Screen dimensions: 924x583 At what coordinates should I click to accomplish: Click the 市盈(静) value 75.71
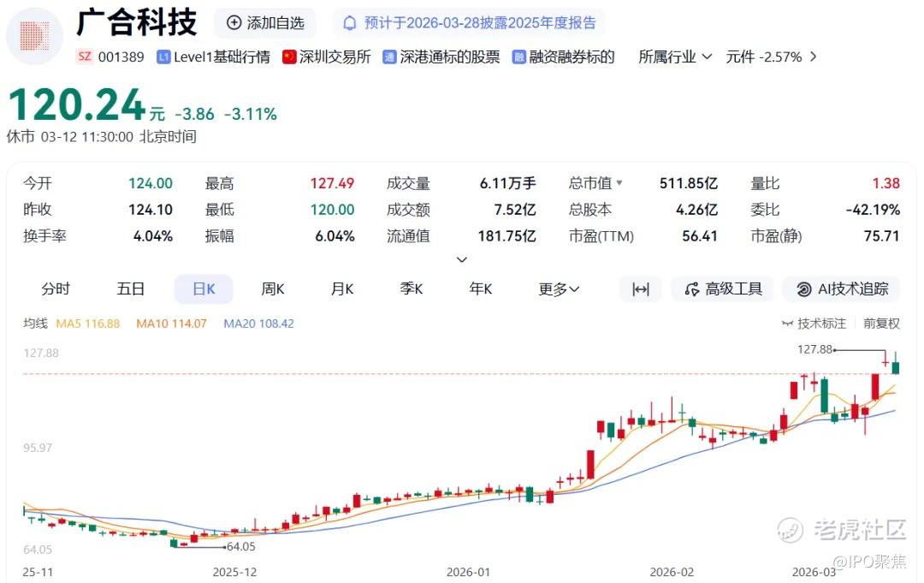click(882, 235)
